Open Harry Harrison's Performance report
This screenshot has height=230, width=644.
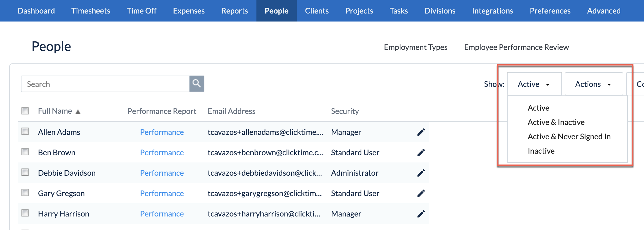pos(162,214)
